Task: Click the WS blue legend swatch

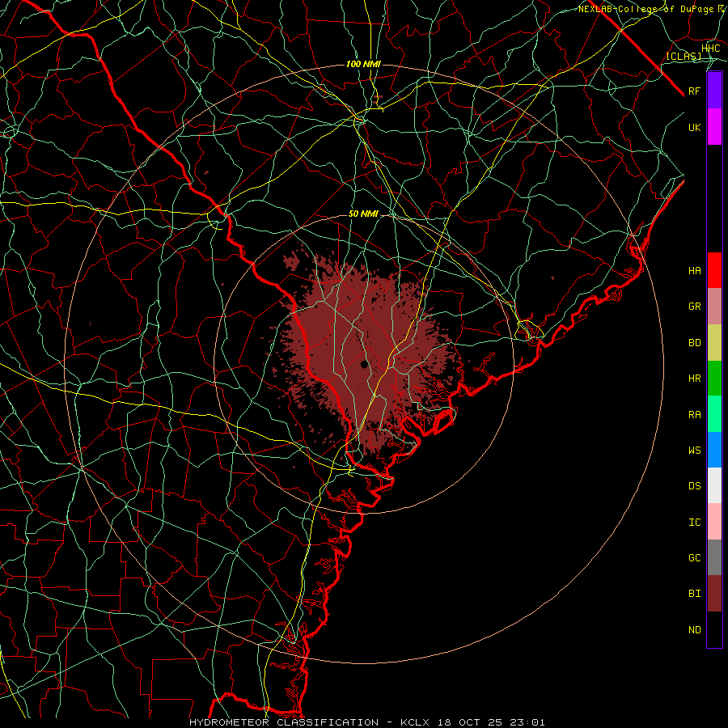Action: tap(714, 450)
